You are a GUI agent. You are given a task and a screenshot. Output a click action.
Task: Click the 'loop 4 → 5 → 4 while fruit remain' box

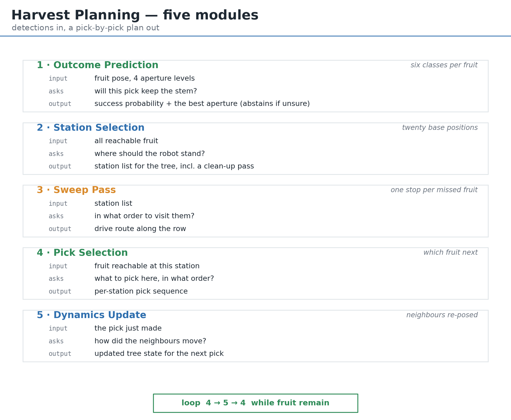tap(256, 403)
